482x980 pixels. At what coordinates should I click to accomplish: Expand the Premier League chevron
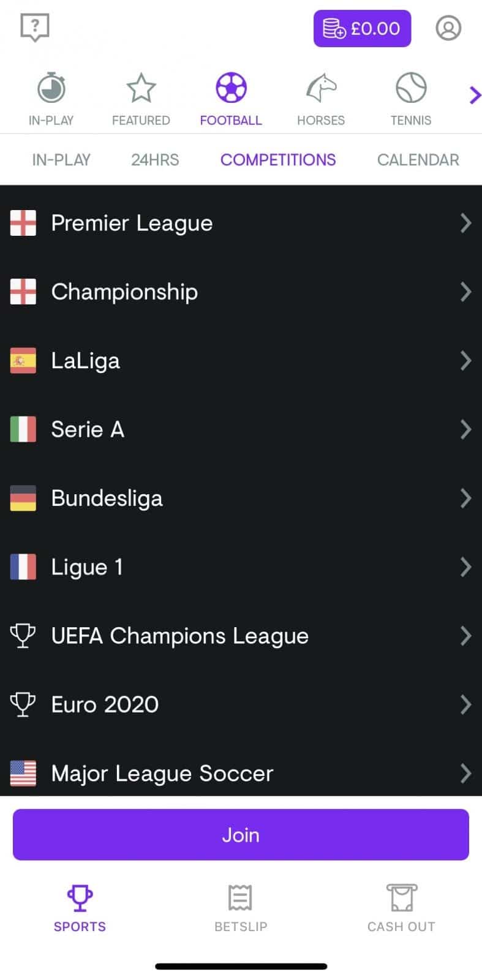tap(465, 223)
